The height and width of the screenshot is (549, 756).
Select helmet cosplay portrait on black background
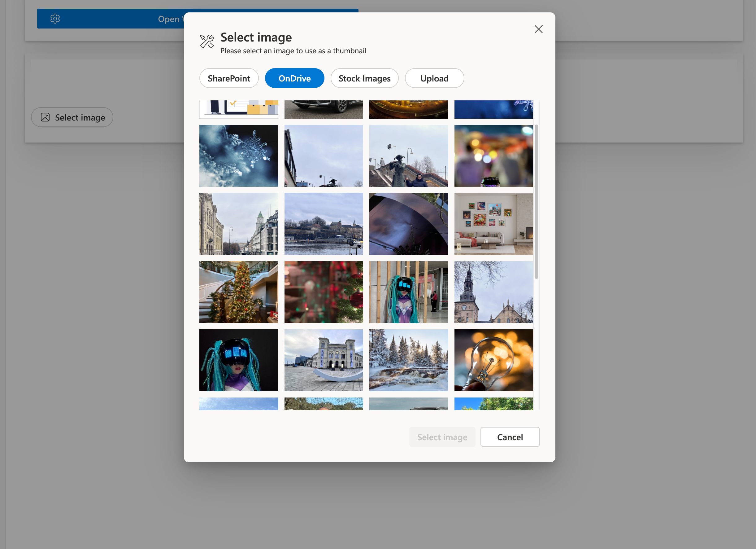pos(239,360)
